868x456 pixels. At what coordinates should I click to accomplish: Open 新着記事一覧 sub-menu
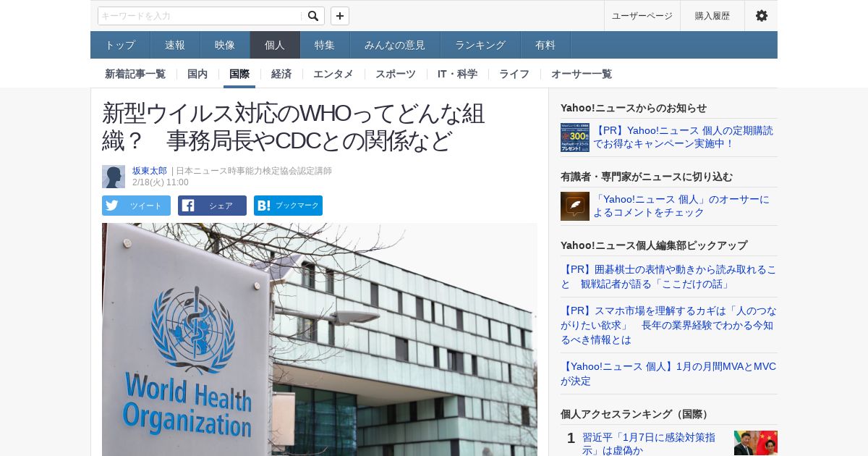[135, 74]
